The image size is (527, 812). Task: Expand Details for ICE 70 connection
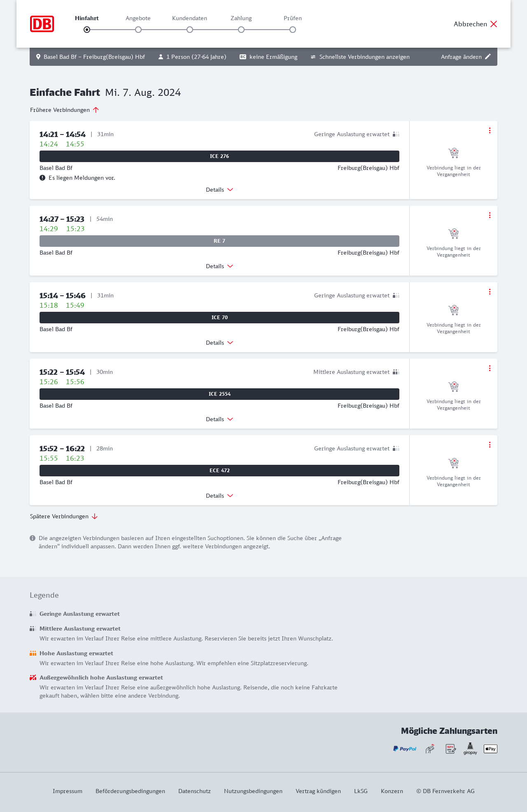(219, 343)
